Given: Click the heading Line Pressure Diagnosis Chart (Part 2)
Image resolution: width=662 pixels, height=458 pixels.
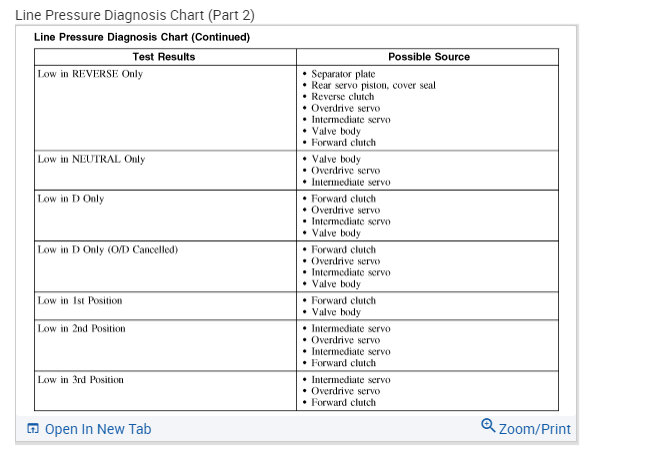Looking at the screenshot, I should (x=135, y=15).
